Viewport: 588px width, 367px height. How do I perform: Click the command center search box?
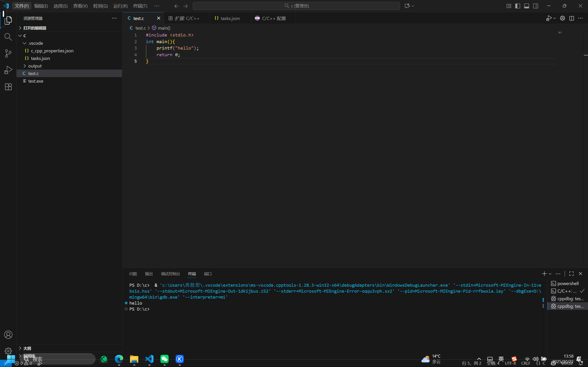coord(296,6)
